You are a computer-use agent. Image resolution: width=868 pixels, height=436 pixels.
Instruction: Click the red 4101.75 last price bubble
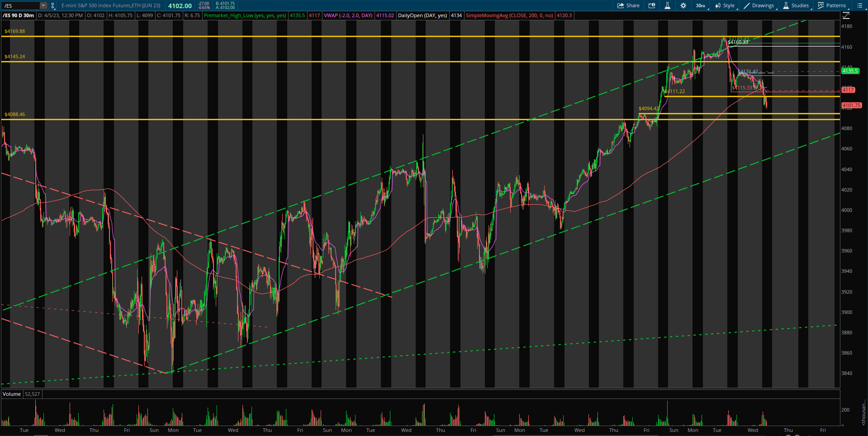(x=851, y=105)
